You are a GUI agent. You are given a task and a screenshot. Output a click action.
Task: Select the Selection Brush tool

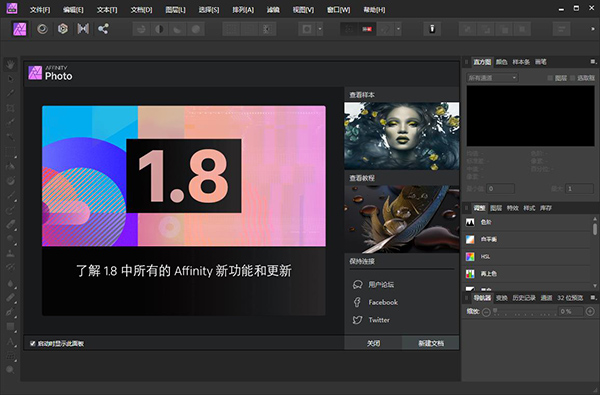(10, 122)
